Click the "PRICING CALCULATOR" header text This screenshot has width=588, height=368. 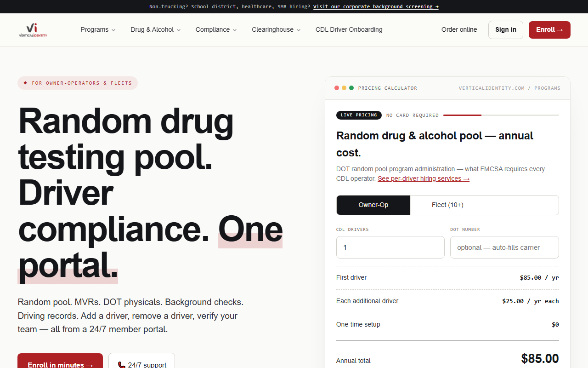coord(388,88)
